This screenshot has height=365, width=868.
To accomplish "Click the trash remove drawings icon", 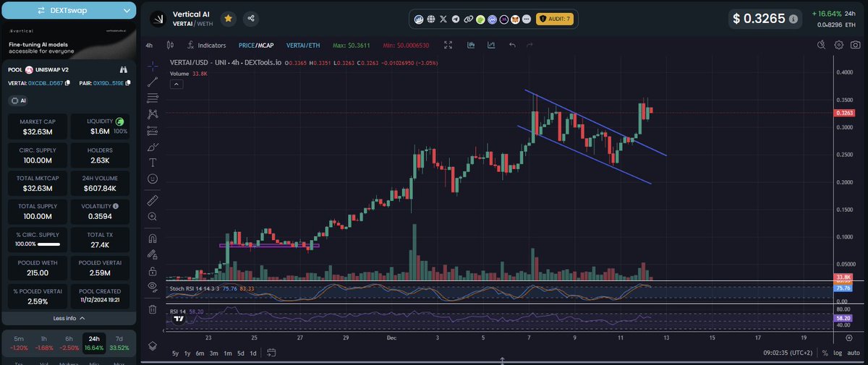I will click(153, 309).
